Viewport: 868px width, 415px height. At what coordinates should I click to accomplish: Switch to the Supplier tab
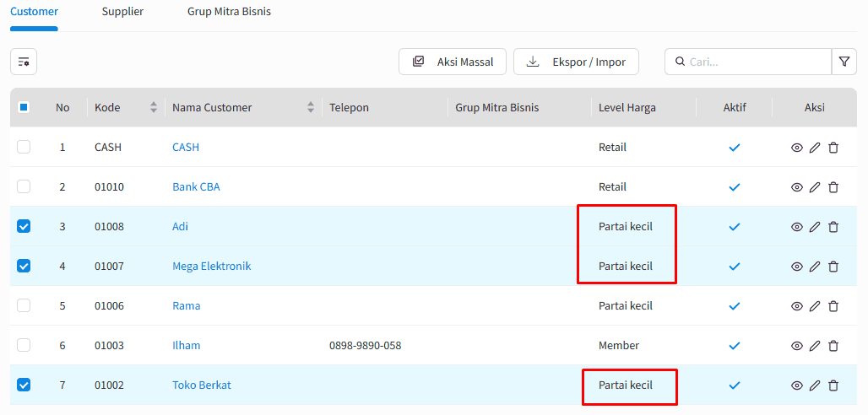coord(122,13)
